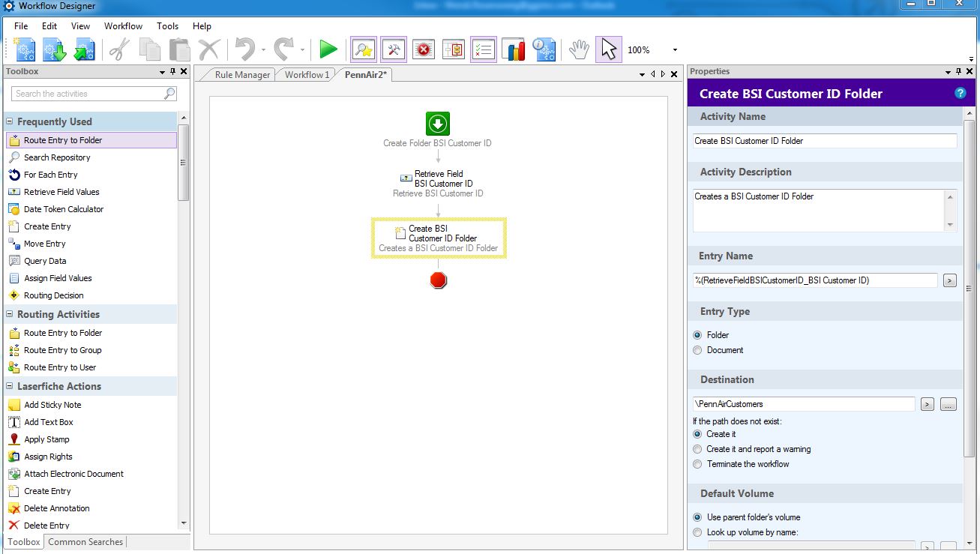Click the bar chart statistics icon

point(513,49)
